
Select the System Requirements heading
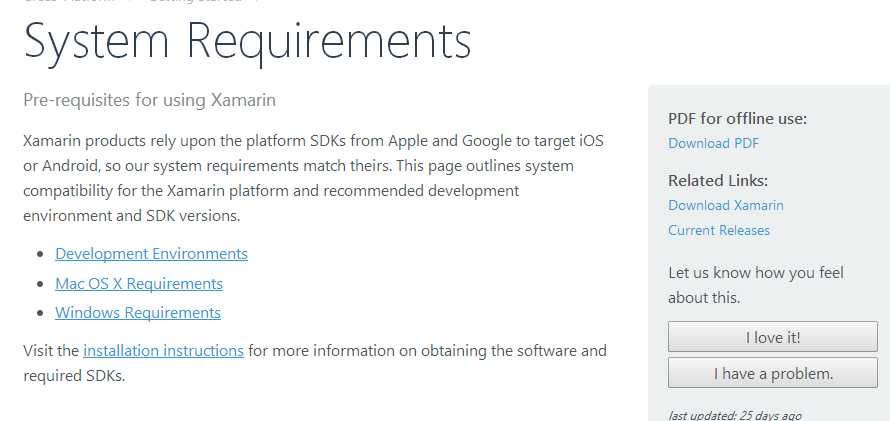pos(247,43)
